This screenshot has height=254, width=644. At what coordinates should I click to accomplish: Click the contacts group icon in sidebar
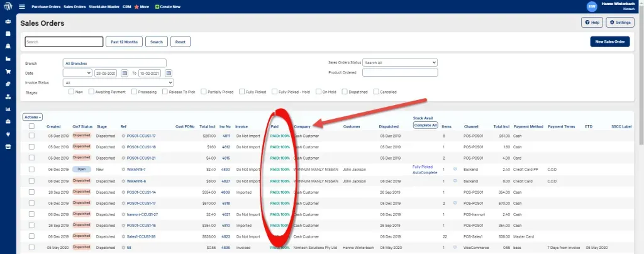click(8, 21)
